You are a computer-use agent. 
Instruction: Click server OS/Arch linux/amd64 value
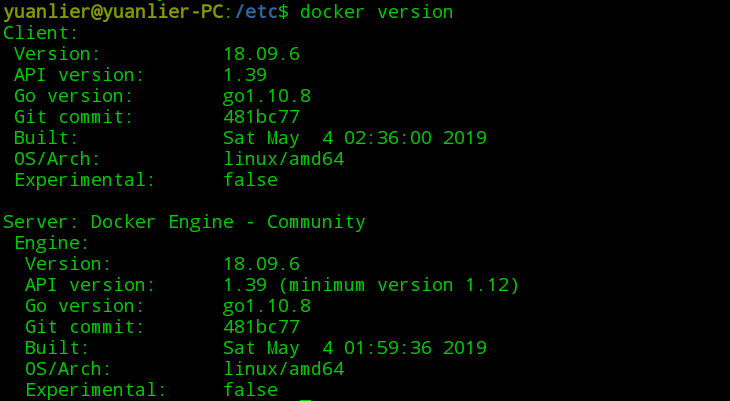point(284,369)
